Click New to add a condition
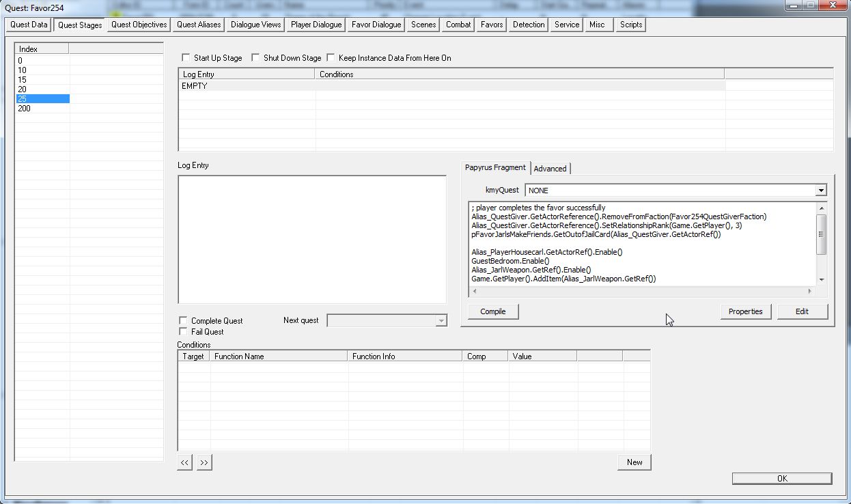The width and height of the screenshot is (851, 504). tap(634, 462)
